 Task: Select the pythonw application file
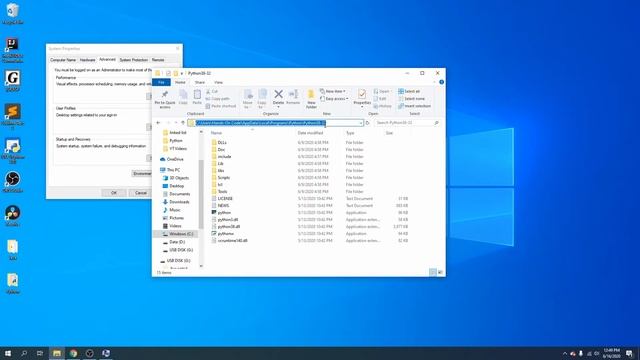[x=226, y=233]
